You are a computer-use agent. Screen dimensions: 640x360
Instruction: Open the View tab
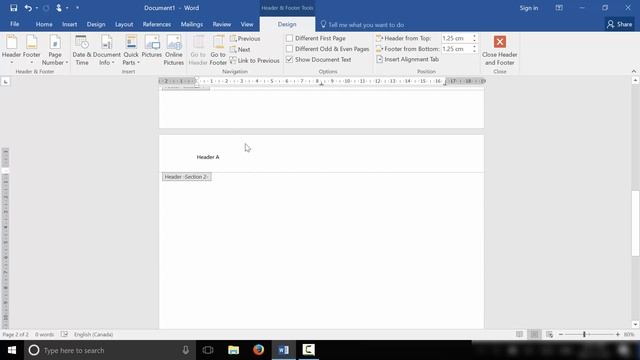click(x=247, y=24)
